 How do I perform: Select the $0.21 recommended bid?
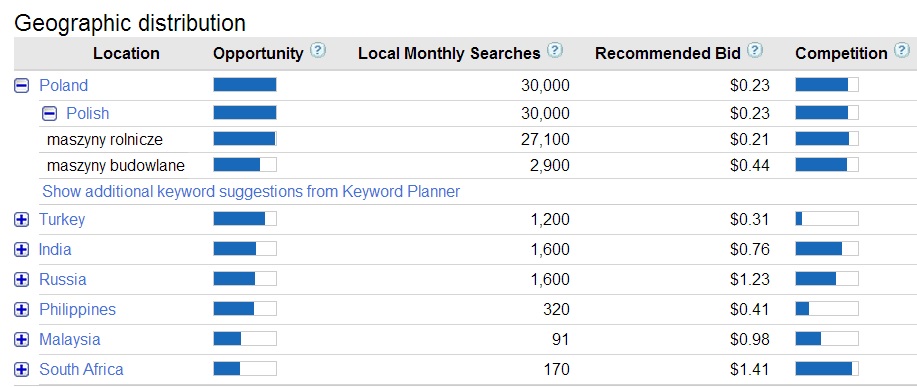click(x=750, y=140)
